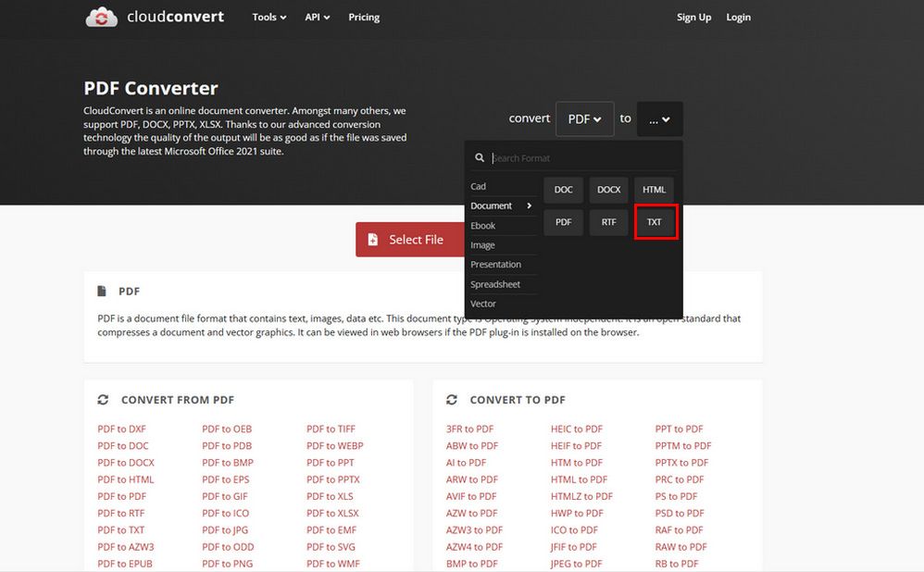Click the file icon on Select File button

click(372, 239)
